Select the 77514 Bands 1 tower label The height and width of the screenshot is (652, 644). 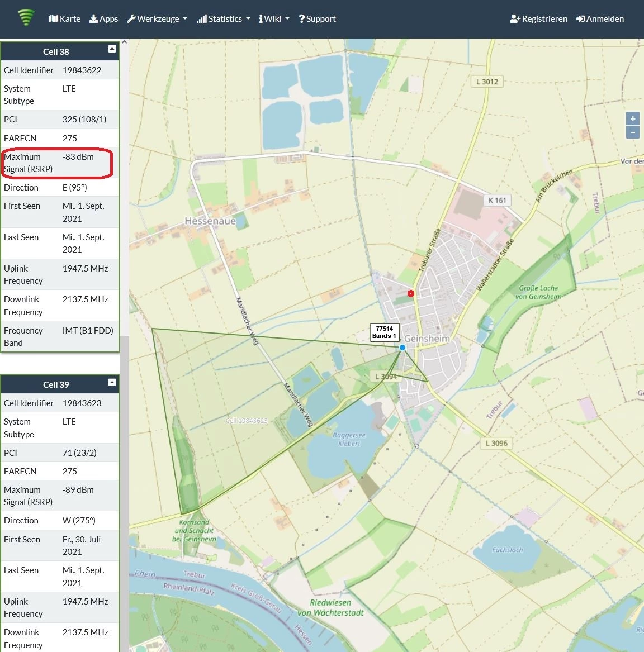point(385,332)
